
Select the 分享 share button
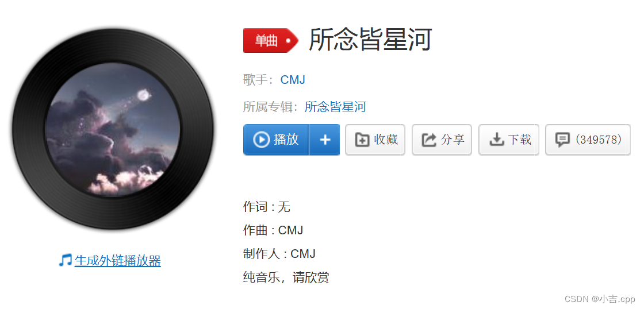click(x=442, y=140)
